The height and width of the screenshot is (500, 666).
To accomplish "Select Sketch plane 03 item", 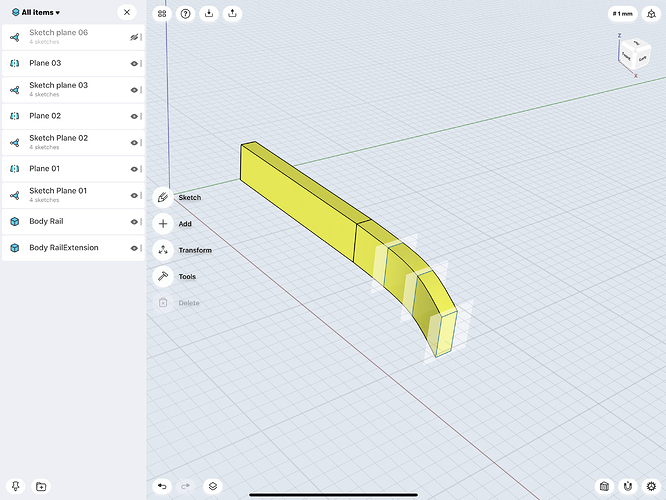I will 73,90.
